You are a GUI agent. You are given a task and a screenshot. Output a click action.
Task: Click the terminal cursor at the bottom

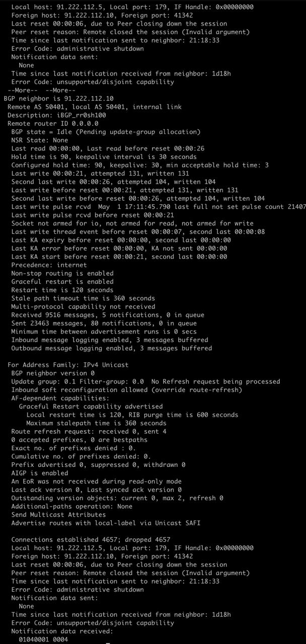[x=108, y=642]
